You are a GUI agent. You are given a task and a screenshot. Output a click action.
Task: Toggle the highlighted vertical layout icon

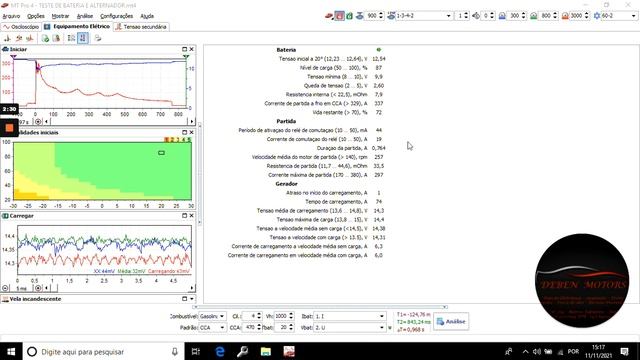[83, 38]
